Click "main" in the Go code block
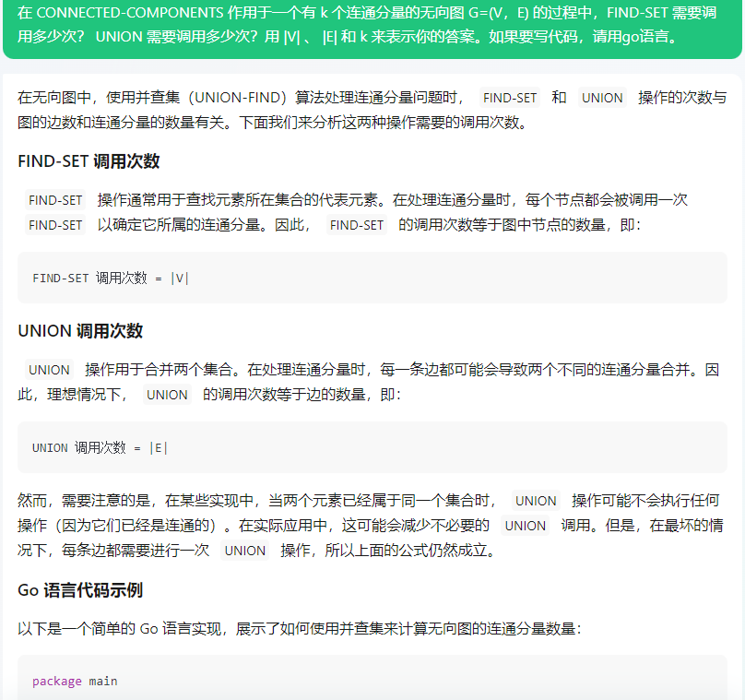 103,682
